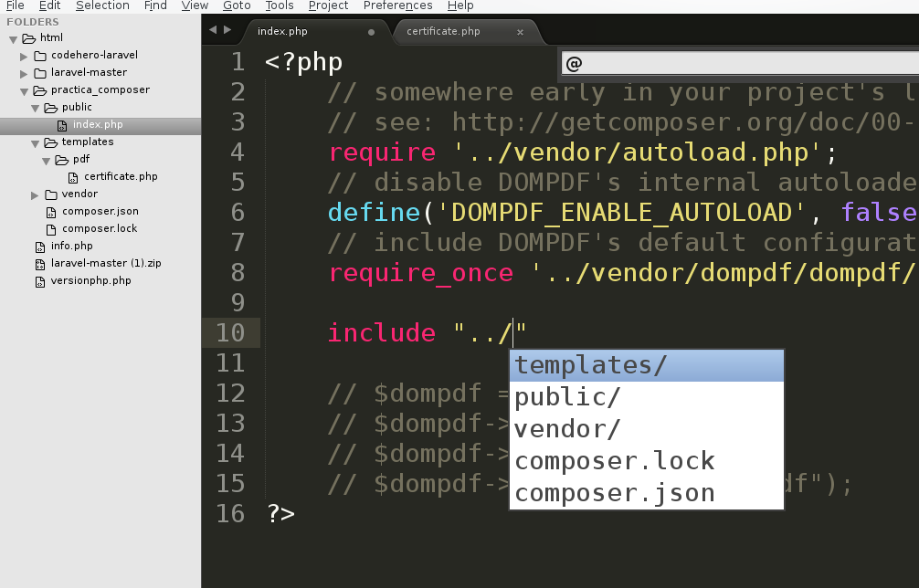Collapse the templates folder
Screen dimensions: 919x588
35,142
